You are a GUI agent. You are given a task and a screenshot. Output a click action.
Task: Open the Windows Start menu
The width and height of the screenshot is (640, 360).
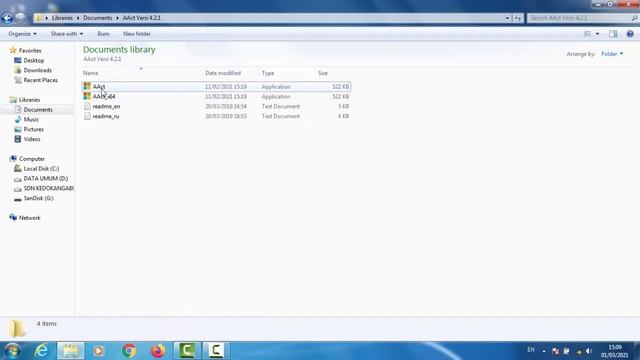pos(12,351)
